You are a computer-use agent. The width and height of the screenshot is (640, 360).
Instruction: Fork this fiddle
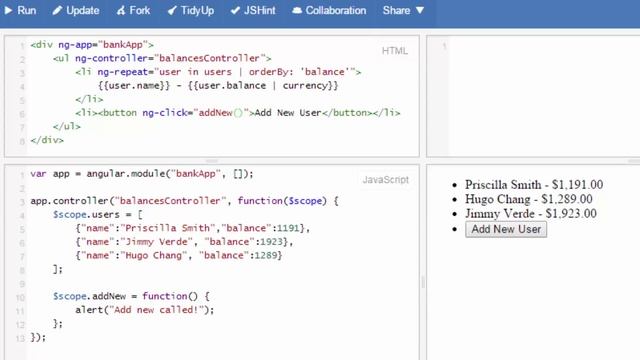(133, 10)
